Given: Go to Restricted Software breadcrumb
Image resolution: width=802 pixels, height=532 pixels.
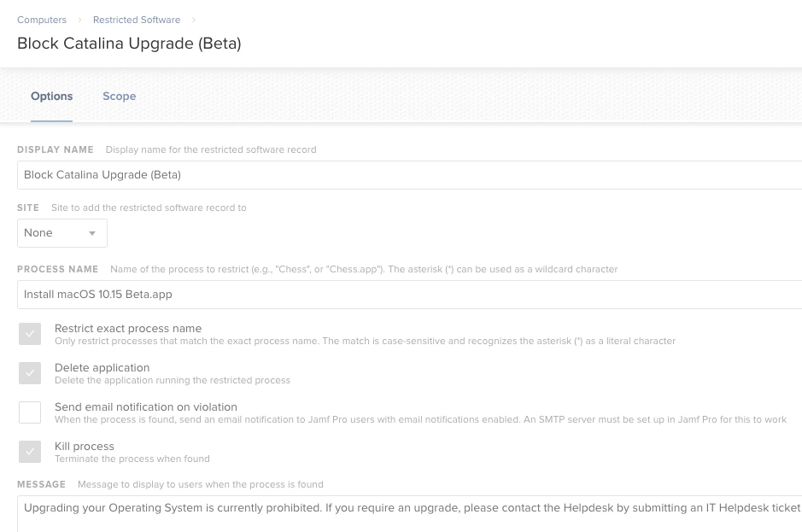Looking at the screenshot, I should point(137,20).
